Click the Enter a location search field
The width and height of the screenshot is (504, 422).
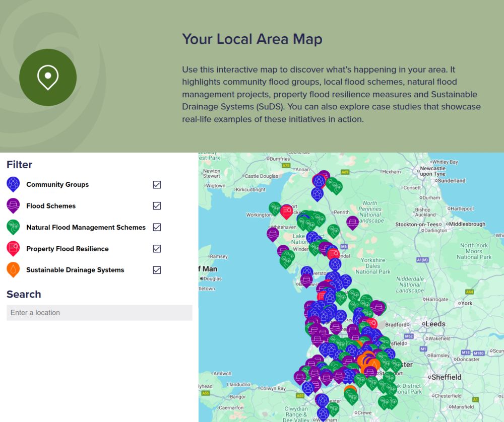point(99,313)
